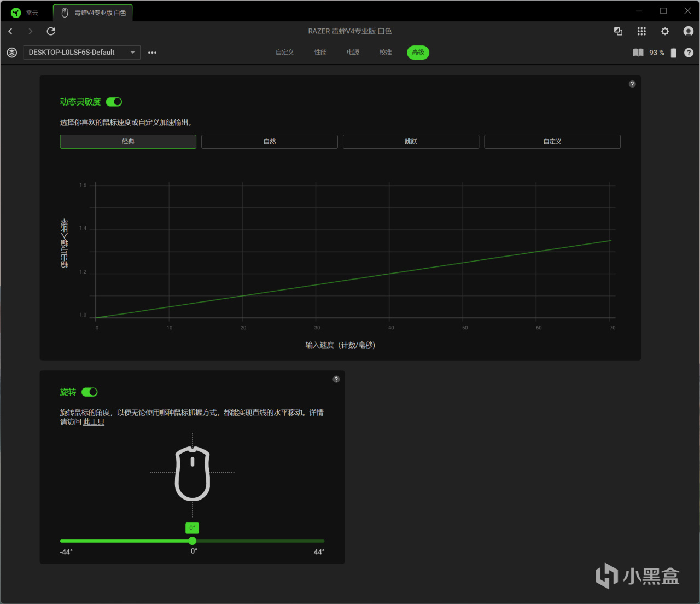The width and height of the screenshot is (700, 604).
Task: Click the sensitivity curve line in the chart
Action: tap(353, 279)
